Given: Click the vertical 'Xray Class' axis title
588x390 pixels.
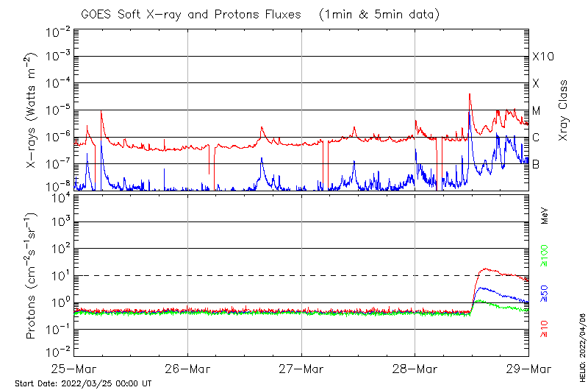Looking at the screenshot, I should pyautogui.click(x=563, y=110).
